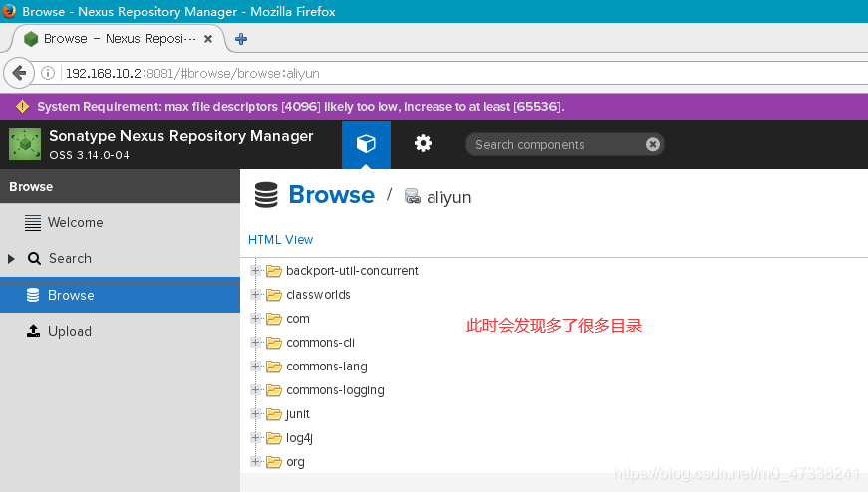
Task: Open a new Firefox tab
Action: click(x=241, y=39)
